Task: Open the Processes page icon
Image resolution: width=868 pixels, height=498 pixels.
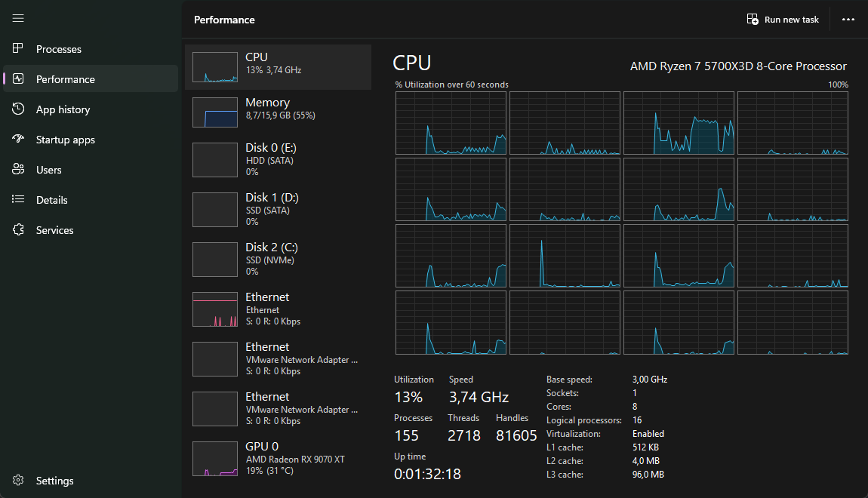Action: coord(19,49)
